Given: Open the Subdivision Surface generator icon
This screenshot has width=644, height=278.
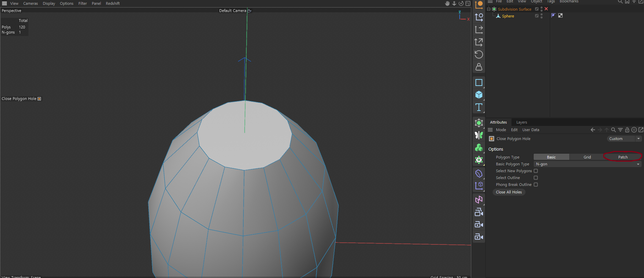Looking at the screenshot, I should (x=479, y=123).
